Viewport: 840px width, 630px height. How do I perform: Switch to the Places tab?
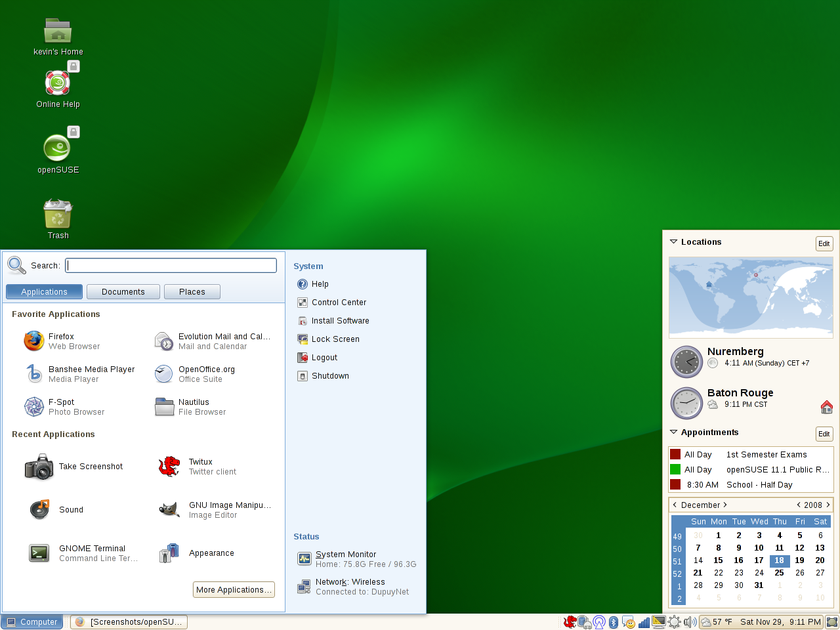pos(192,292)
